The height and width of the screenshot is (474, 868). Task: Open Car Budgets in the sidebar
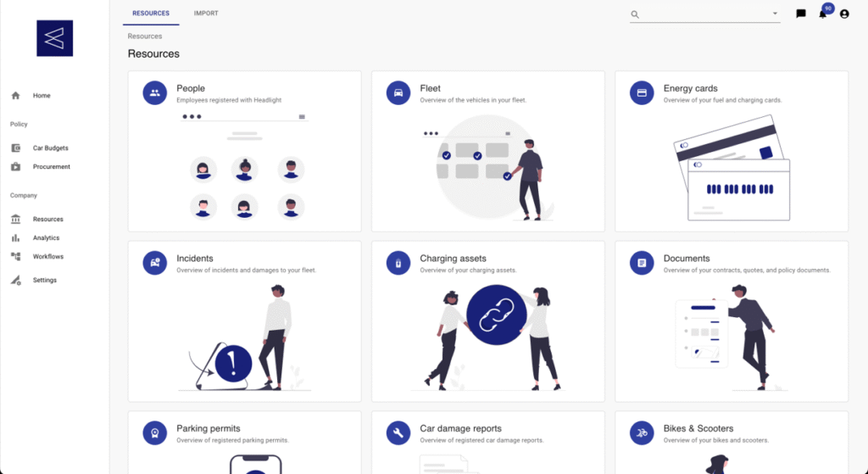point(50,148)
